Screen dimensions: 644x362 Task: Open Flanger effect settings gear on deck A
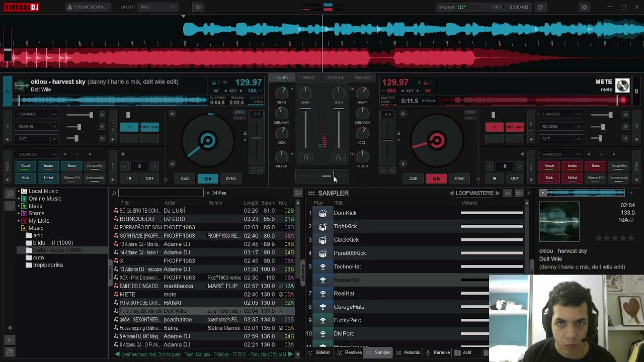[x=102, y=115]
